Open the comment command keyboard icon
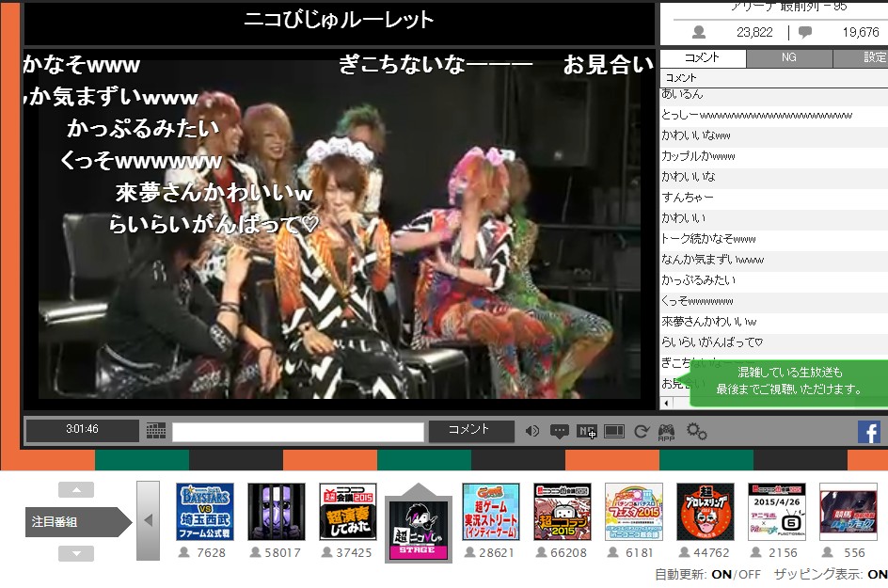Screen dimensions: 888x588 pyautogui.click(x=156, y=431)
